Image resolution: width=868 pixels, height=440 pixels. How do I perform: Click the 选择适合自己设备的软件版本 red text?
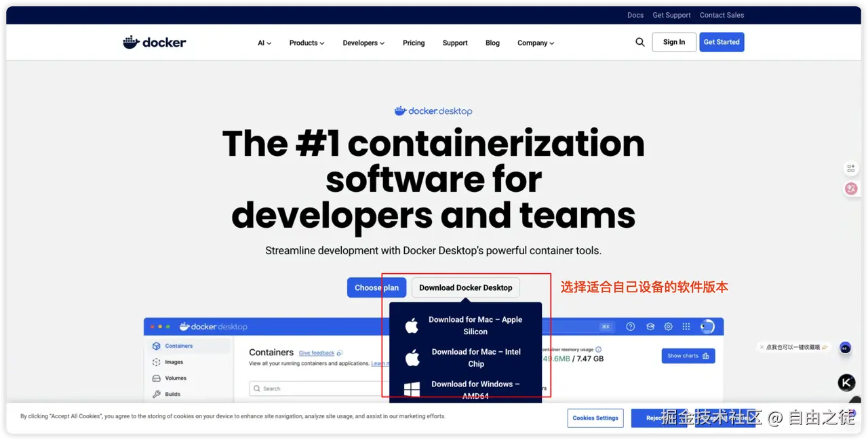(x=644, y=287)
